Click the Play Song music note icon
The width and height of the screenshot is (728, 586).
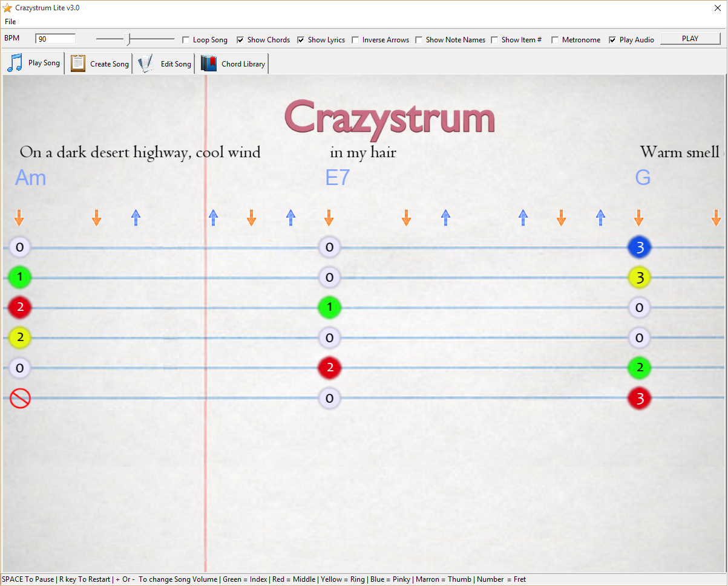pos(15,63)
